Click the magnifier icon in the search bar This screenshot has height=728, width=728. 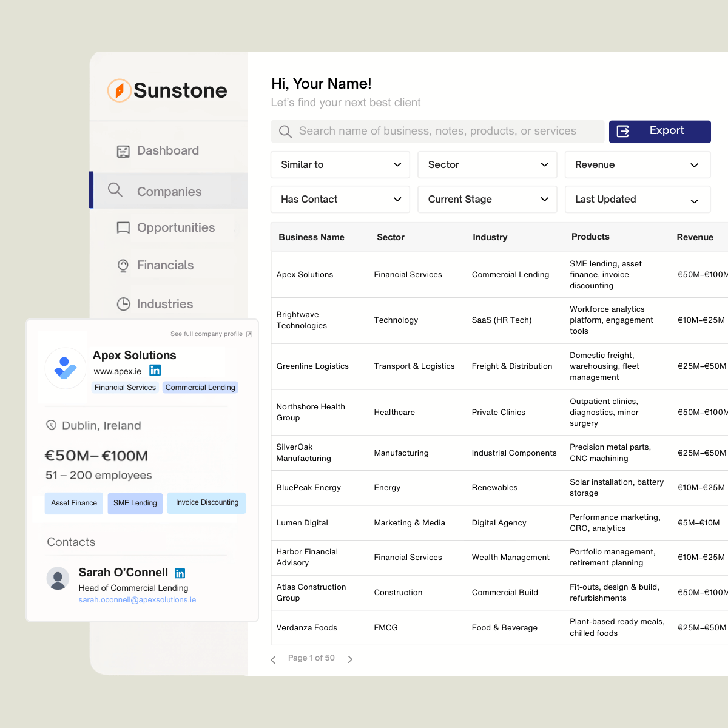coord(285,131)
